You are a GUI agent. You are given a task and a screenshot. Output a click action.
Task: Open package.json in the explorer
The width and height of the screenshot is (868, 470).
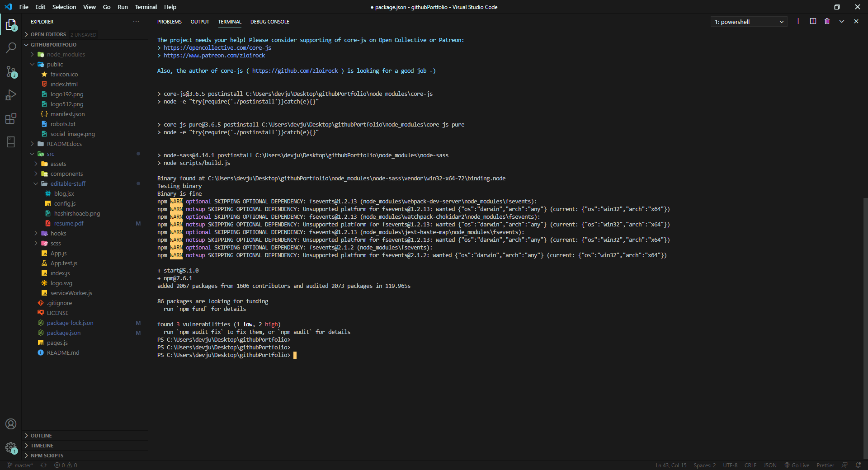(x=85, y=333)
